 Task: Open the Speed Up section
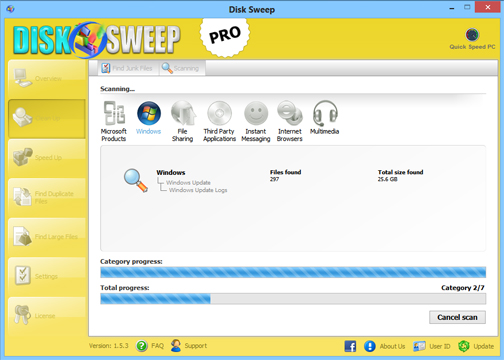coord(47,158)
